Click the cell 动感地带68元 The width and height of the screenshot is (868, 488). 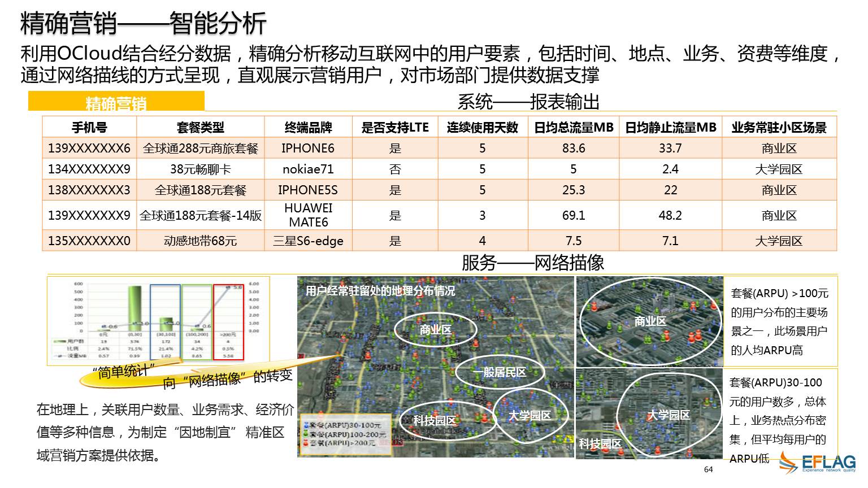coord(201,241)
